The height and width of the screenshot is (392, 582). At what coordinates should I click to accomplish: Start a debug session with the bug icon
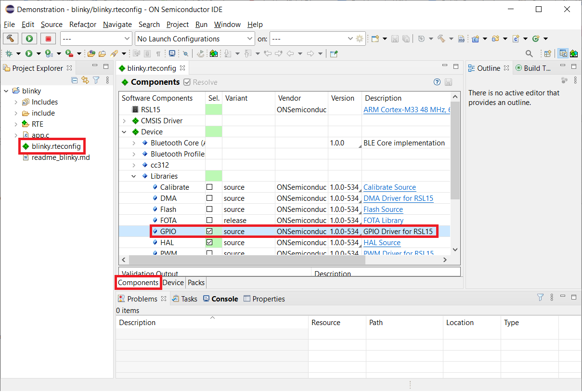click(x=9, y=53)
